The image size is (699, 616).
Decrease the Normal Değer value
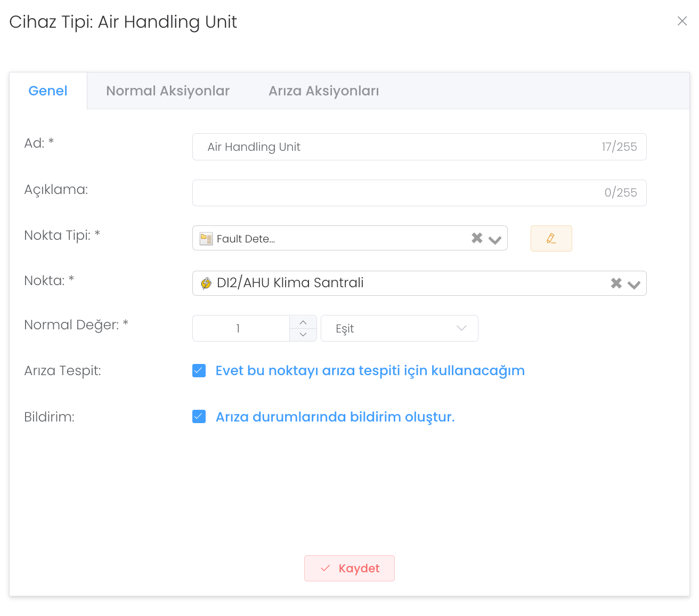click(x=303, y=335)
